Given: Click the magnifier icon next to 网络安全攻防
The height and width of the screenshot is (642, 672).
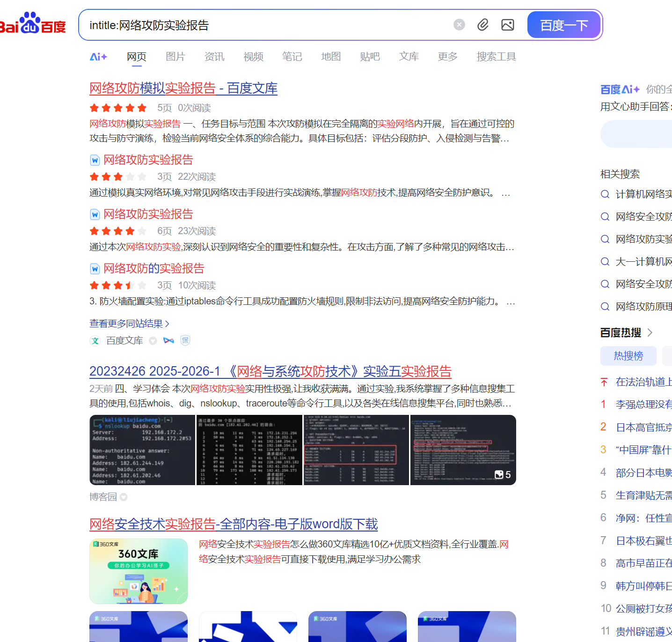Looking at the screenshot, I should pyautogui.click(x=605, y=216).
